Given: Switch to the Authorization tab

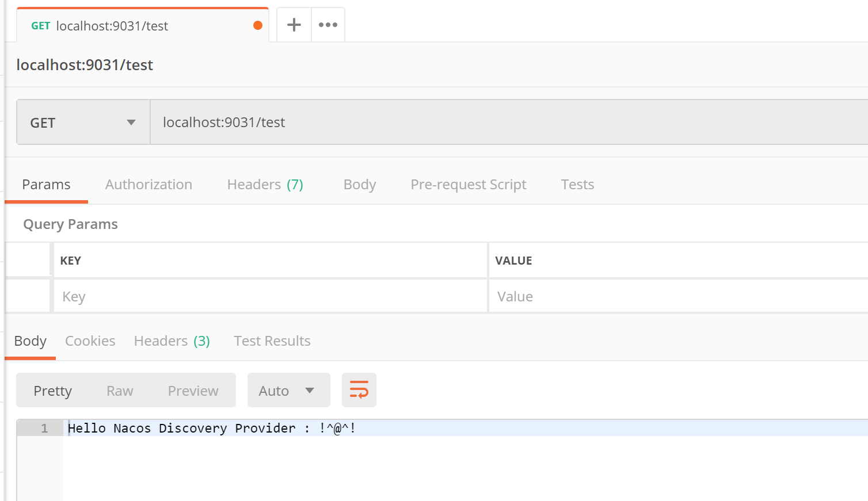Looking at the screenshot, I should (149, 185).
